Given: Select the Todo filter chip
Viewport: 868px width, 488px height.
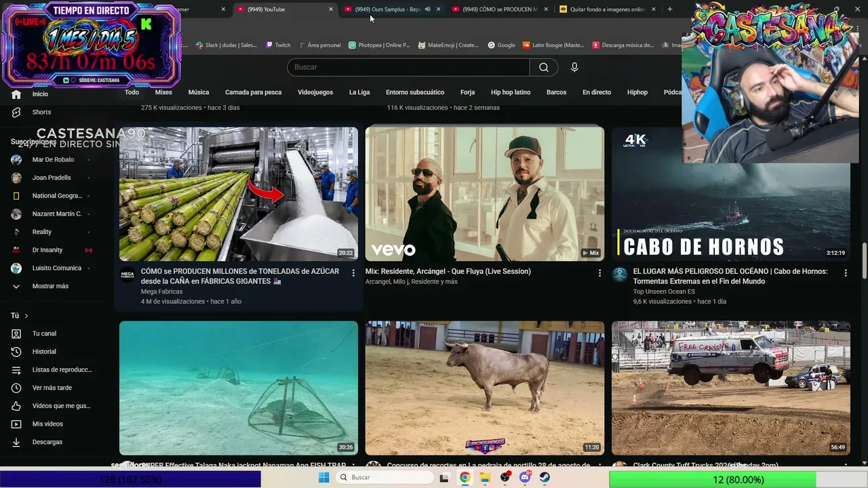Looking at the screenshot, I should (132, 92).
